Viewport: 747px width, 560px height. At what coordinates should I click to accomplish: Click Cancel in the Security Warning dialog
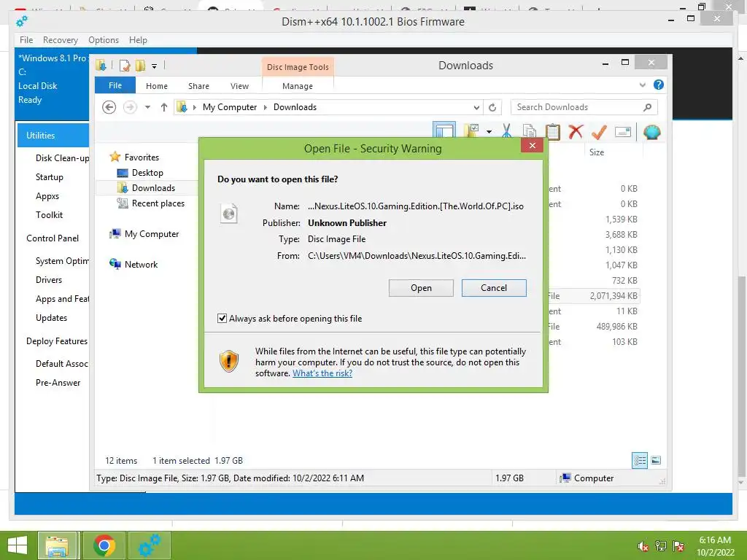pyautogui.click(x=494, y=287)
